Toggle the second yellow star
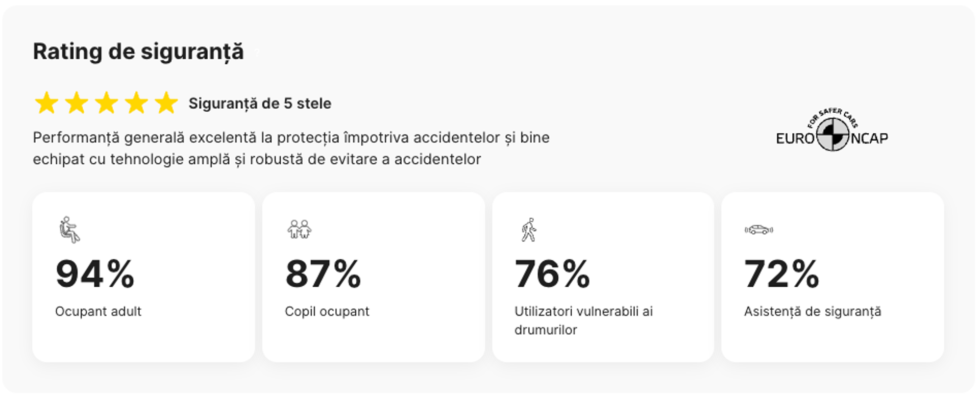Image resolution: width=980 pixels, height=398 pixels. tap(76, 103)
